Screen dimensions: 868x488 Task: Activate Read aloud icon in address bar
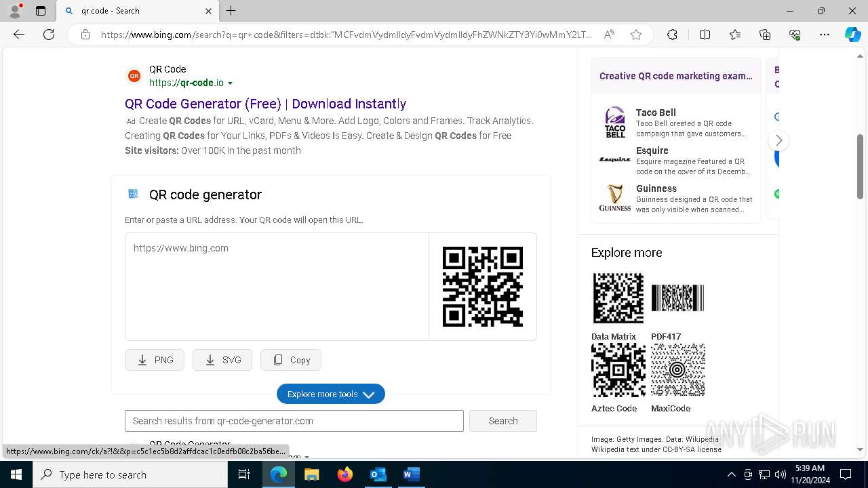(x=609, y=35)
